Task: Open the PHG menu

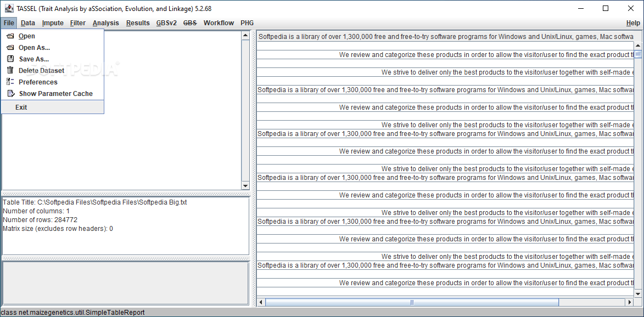Action: click(247, 23)
